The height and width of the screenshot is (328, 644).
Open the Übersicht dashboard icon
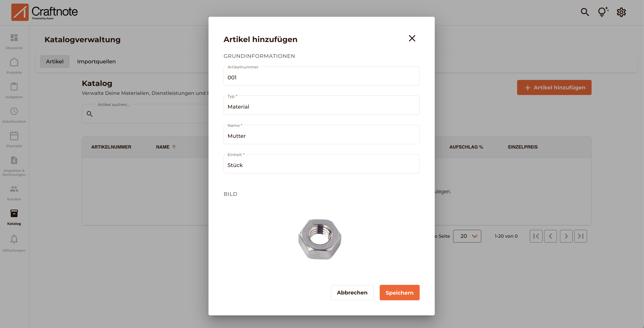coord(14,38)
